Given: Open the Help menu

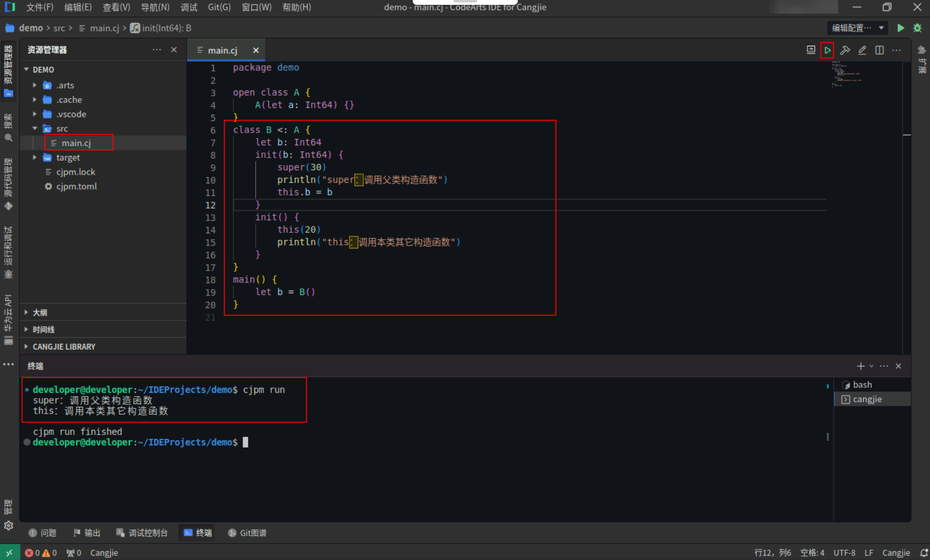Looking at the screenshot, I should coord(297,7).
